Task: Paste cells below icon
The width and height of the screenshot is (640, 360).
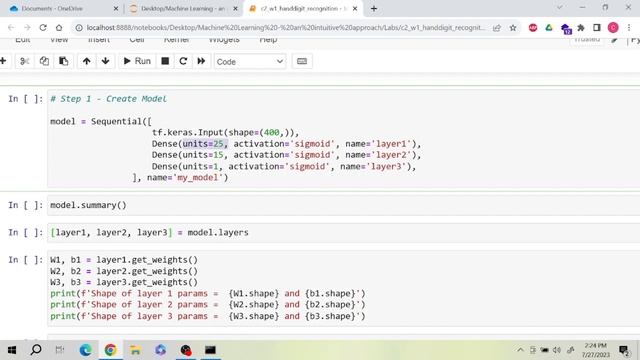Action: [63, 61]
